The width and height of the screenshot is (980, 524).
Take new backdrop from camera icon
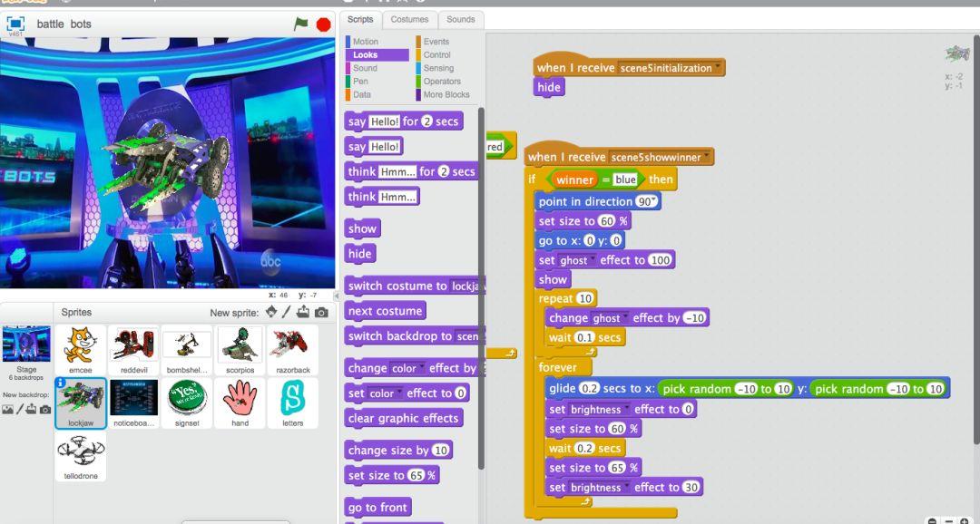coord(45,410)
